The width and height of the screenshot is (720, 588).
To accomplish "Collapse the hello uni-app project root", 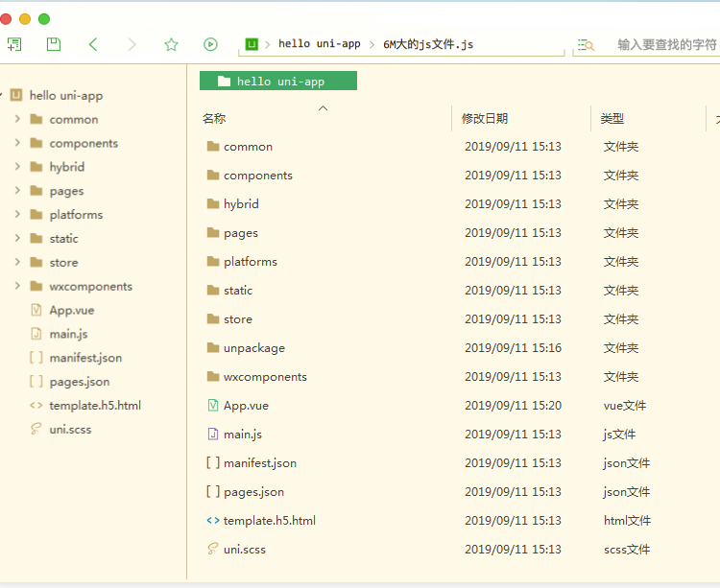I will [x=2, y=95].
